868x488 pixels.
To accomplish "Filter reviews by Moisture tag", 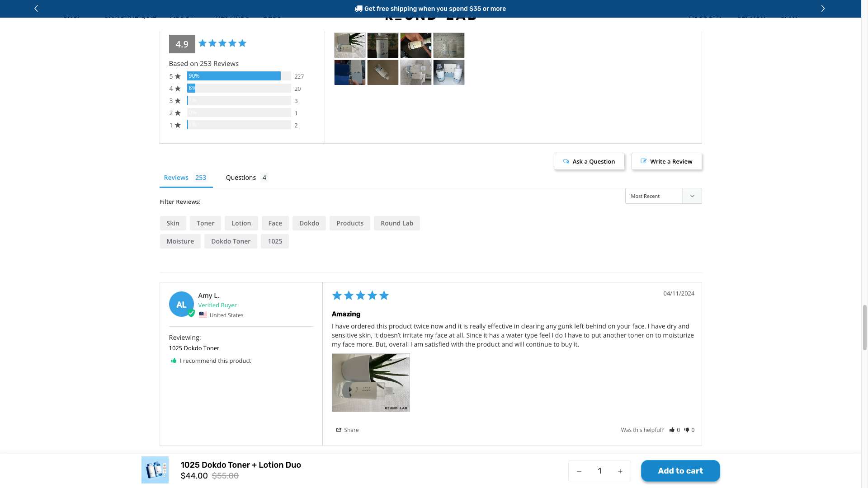I will click(180, 241).
